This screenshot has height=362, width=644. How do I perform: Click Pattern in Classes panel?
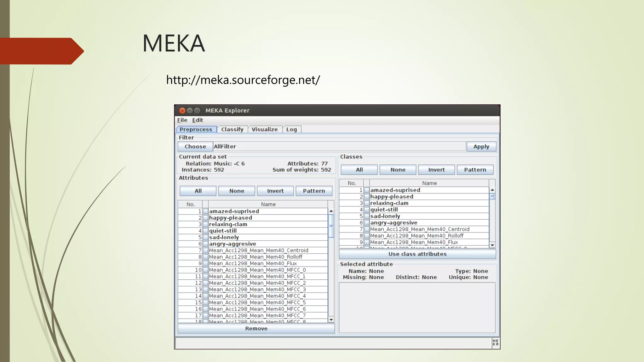tap(475, 170)
